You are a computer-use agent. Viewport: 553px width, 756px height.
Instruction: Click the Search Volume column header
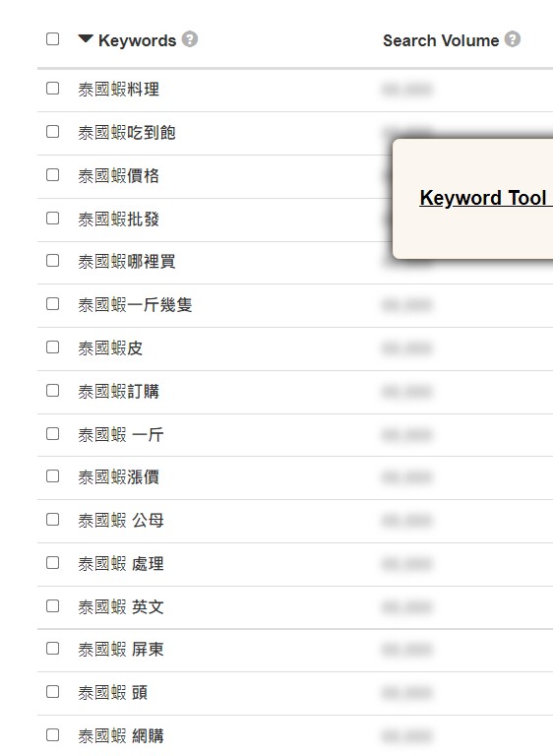[441, 40]
